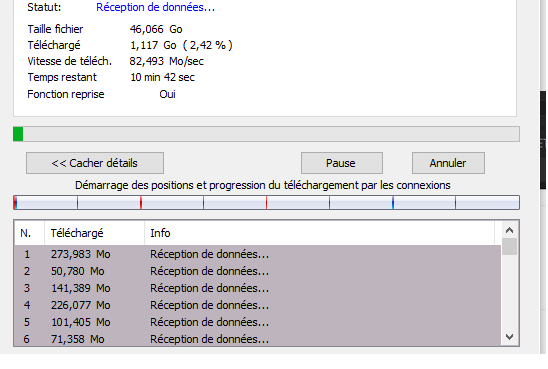
Task: Click the resume capability value Oui
Action: pos(167,94)
